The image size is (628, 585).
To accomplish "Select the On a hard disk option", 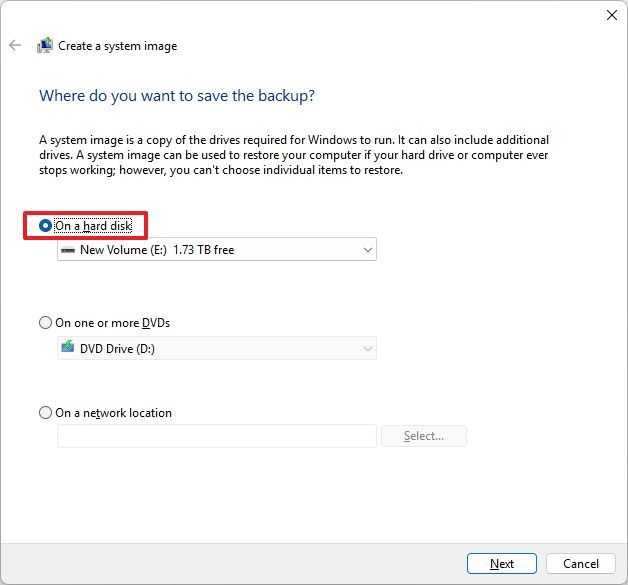I will coord(45,226).
